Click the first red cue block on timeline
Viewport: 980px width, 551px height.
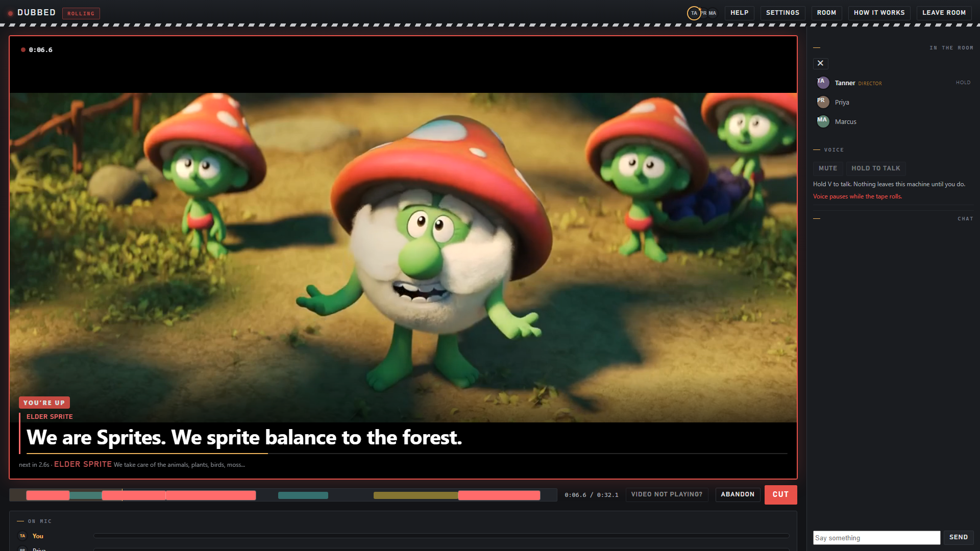[48, 495]
